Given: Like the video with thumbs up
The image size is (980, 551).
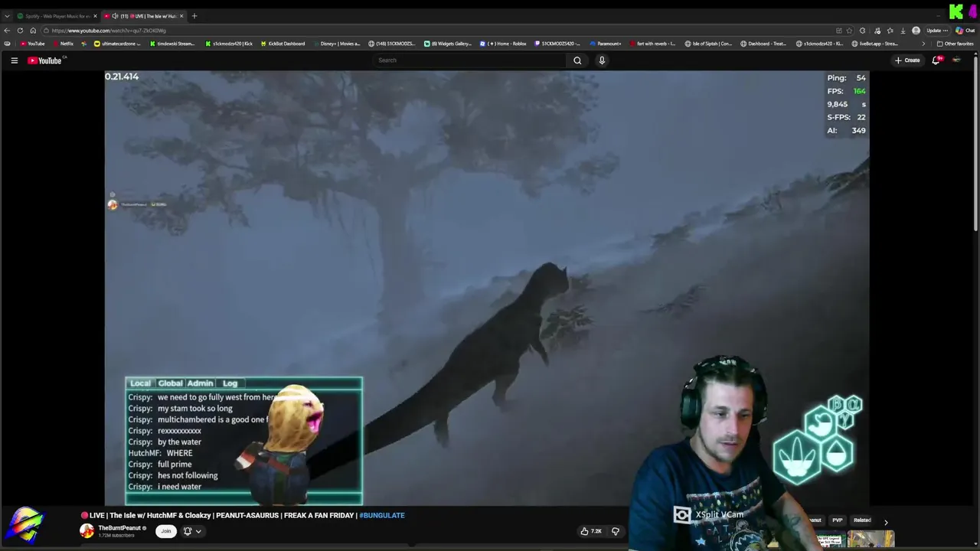Looking at the screenshot, I should 590,531.
